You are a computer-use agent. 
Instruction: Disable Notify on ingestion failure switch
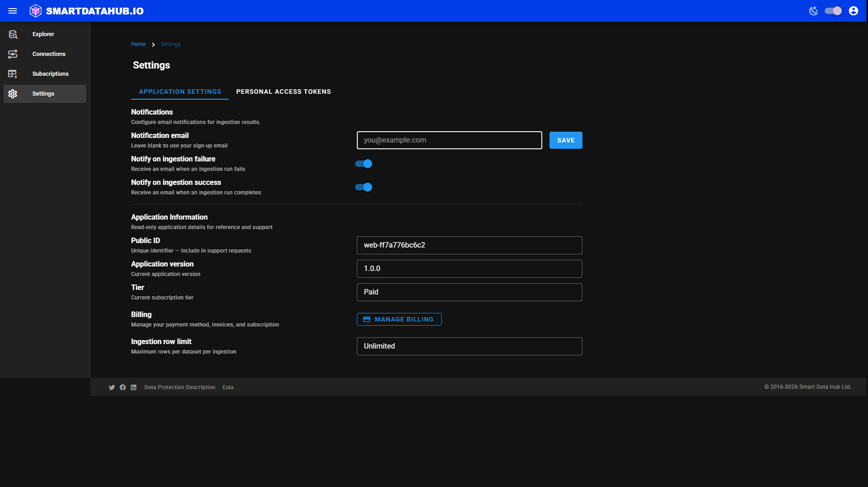click(x=364, y=164)
